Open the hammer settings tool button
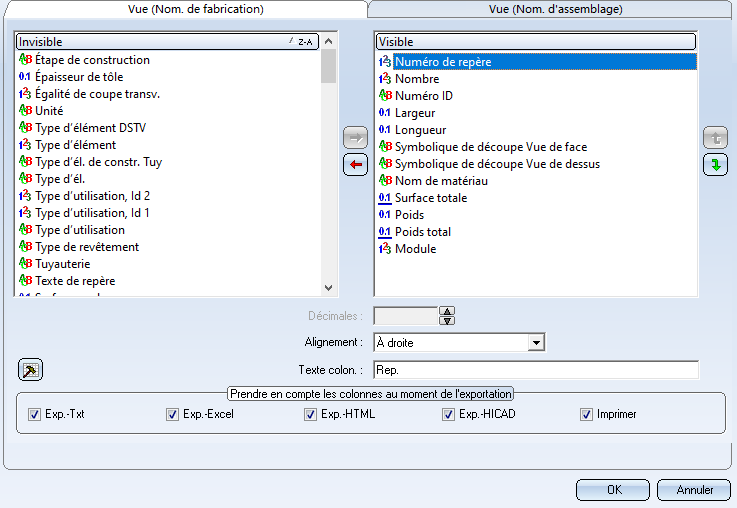The height and width of the screenshot is (508, 737). (x=31, y=369)
